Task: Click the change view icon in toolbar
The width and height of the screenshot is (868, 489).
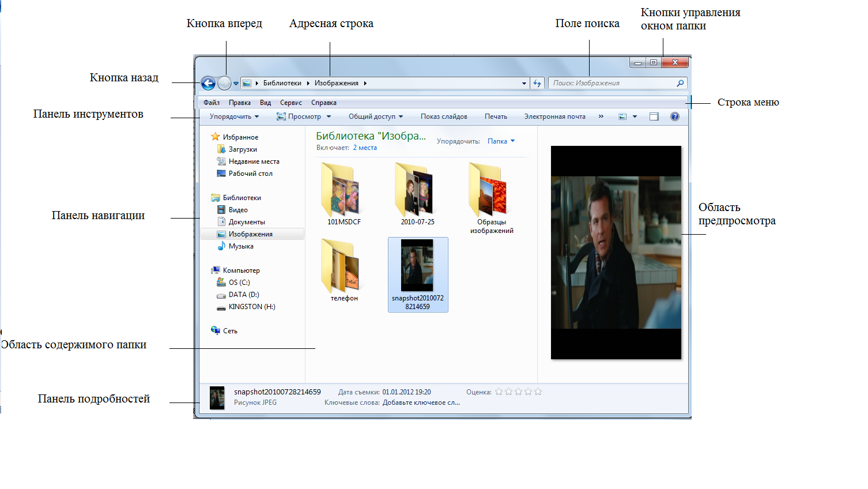Action: click(x=622, y=116)
